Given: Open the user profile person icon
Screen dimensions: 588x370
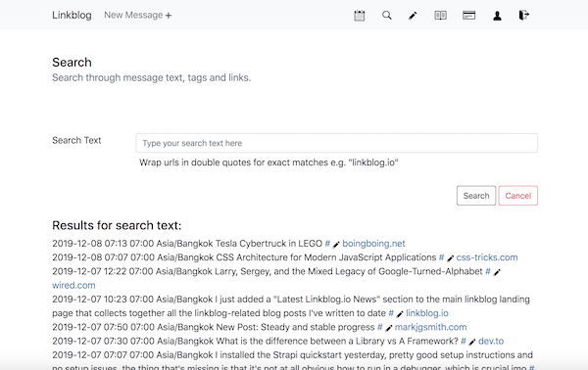Looking at the screenshot, I should click(x=497, y=16).
